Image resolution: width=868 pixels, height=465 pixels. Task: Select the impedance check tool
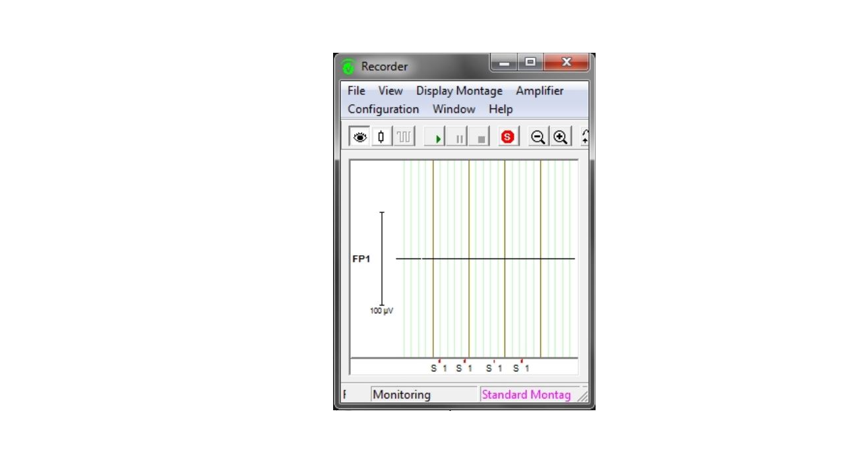[x=381, y=137]
